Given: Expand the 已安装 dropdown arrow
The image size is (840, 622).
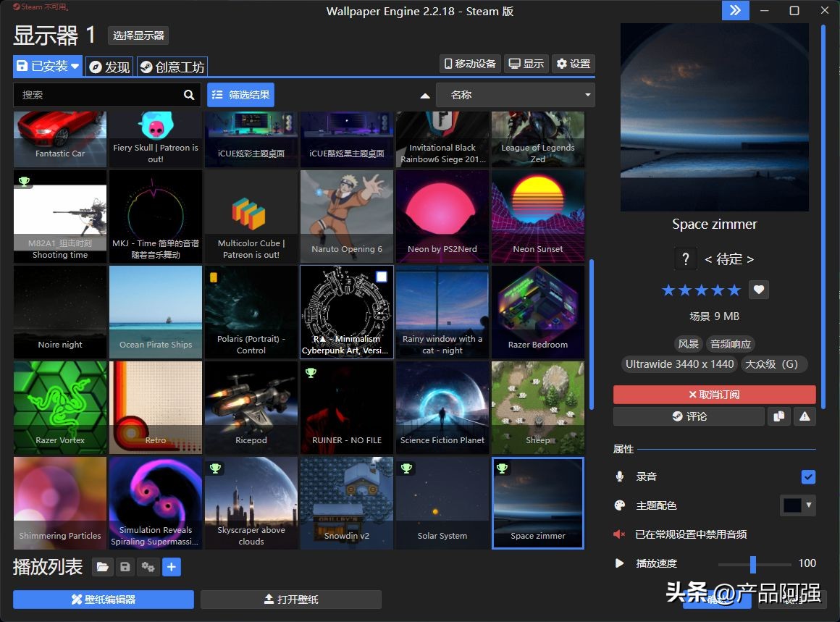Looking at the screenshot, I should pyautogui.click(x=75, y=67).
